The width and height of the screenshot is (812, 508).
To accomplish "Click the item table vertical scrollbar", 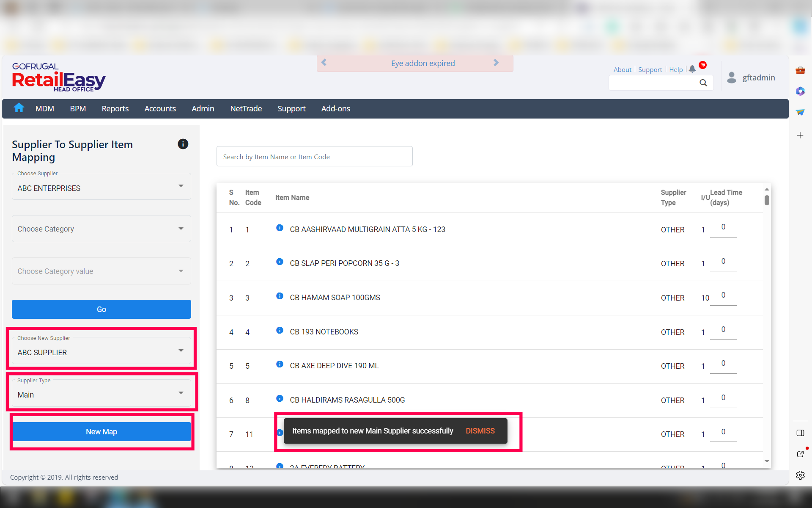I will point(767,200).
